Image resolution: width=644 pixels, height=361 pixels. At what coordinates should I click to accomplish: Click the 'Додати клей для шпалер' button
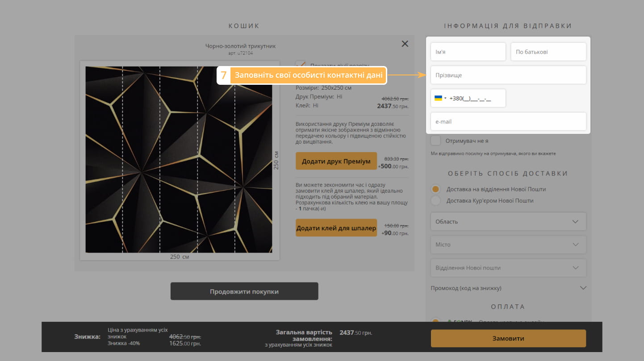pos(336,228)
